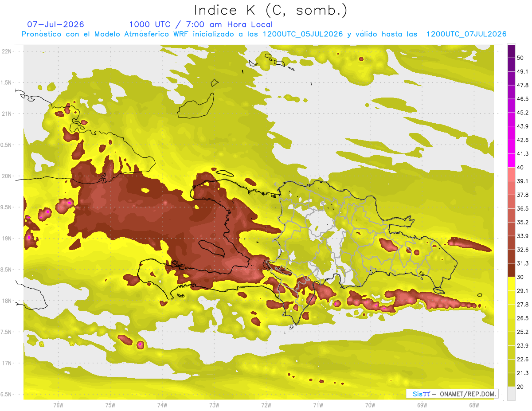532x411 pixels.
Task: Click the olive swatch between 20 and 21.3
Action: (511, 380)
